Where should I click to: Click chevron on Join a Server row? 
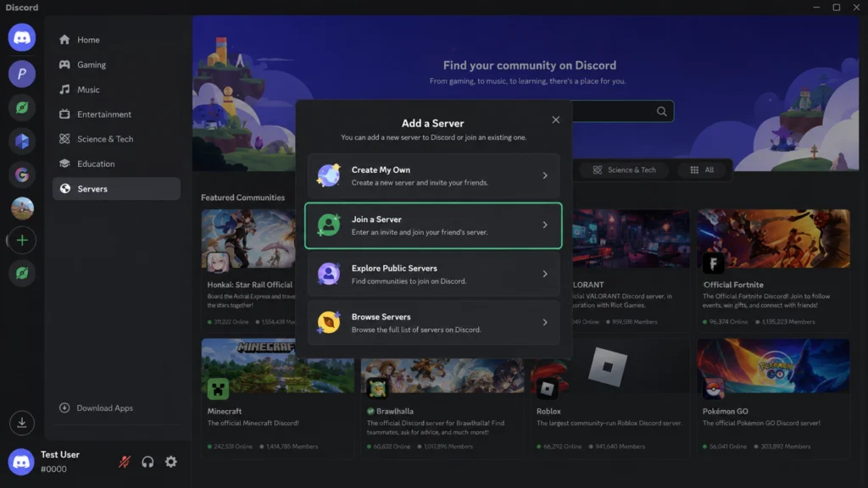545,225
